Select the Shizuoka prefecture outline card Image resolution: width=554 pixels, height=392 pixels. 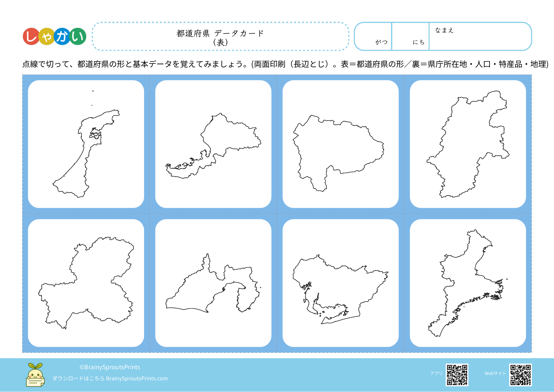click(x=213, y=283)
